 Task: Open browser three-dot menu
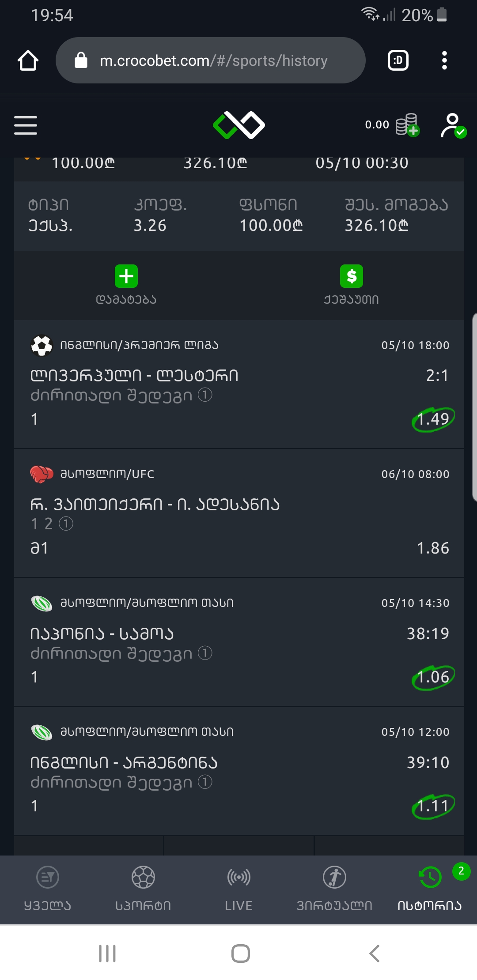[x=444, y=60]
